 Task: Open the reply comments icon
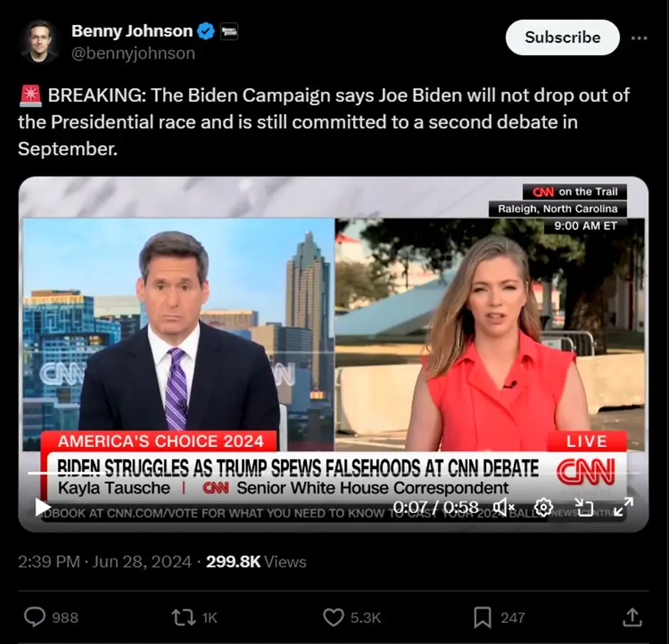(35, 617)
